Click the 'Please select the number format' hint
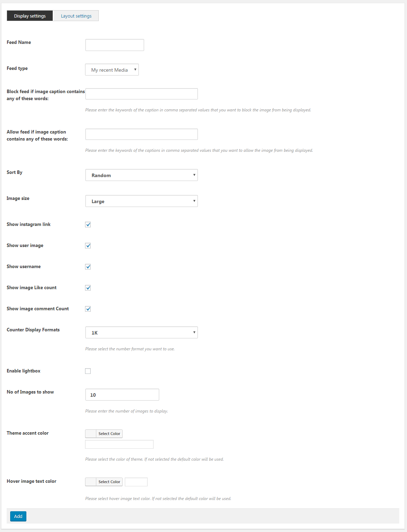The height and width of the screenshot is (532, 407). [x=130, y=349]
